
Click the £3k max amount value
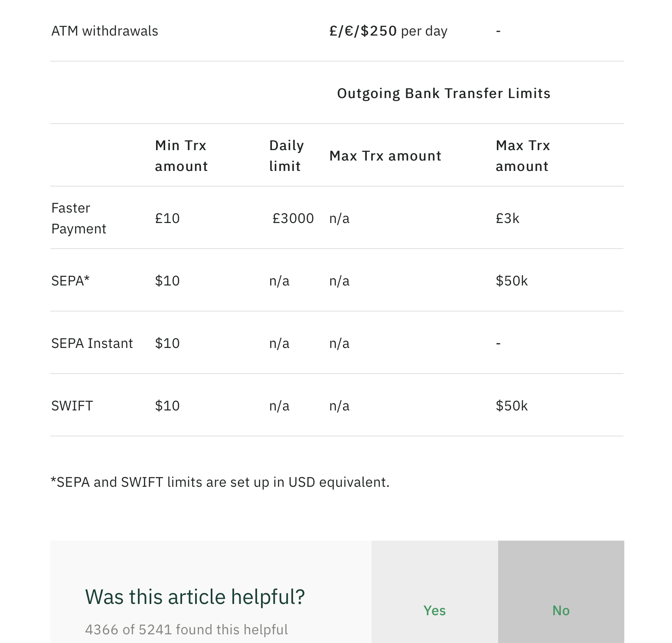point(507,218)
